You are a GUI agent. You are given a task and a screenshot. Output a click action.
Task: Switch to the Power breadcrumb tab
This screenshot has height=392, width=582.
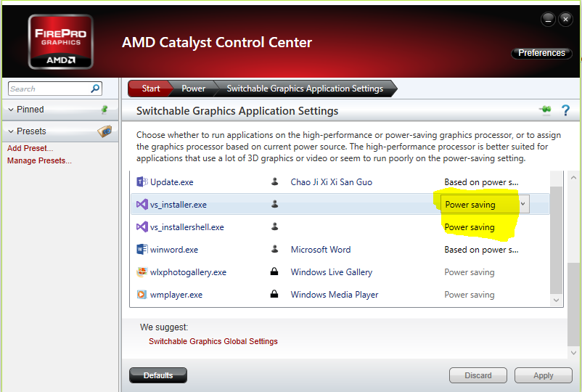tap(193, 89)
